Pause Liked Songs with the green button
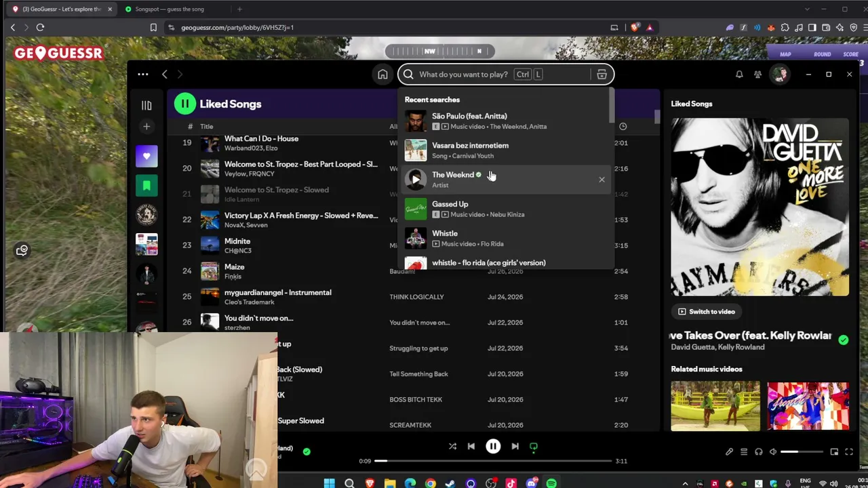868x488 pixels. [185, 104]
